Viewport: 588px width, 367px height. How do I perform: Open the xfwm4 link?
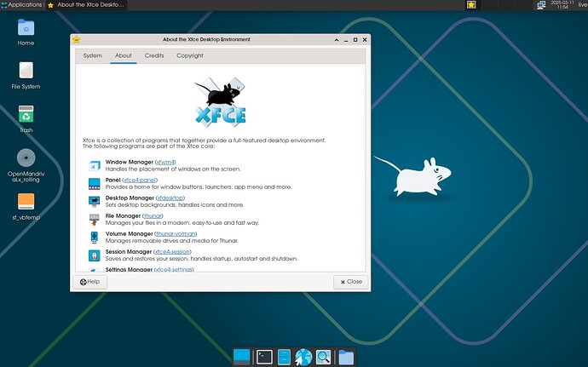click(x=165, y=162)
